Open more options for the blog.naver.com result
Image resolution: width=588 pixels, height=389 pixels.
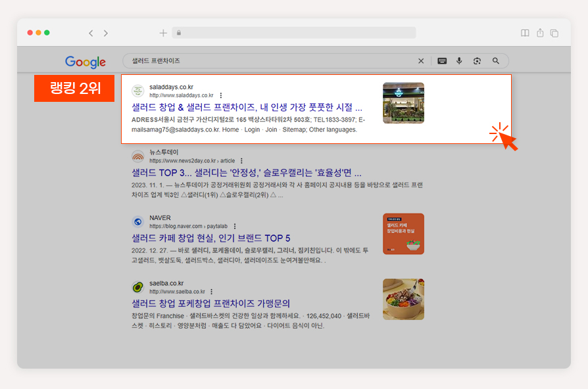pyautogui.click(x=235, y=226)
